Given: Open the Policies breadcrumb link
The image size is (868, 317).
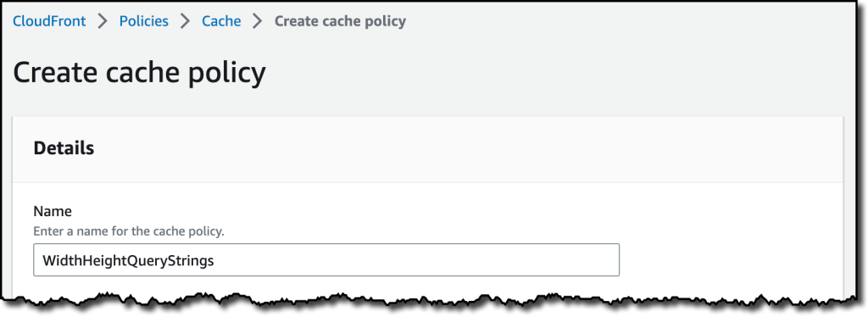Looking at the screenshot, I should coord(144,21).
